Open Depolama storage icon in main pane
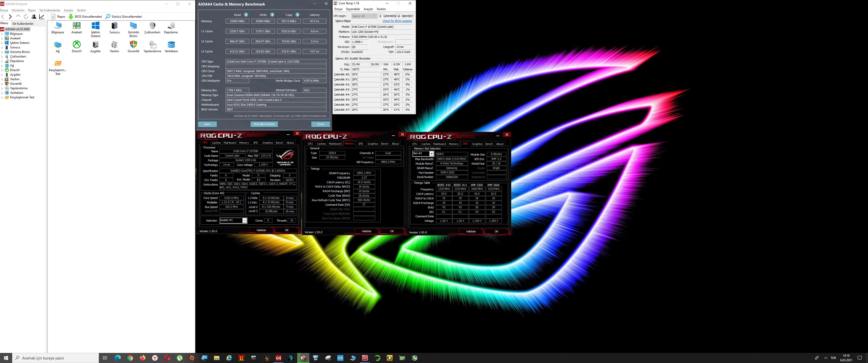Image resolution: width=868 pixels, height=363 pixels. pos(171,28)
